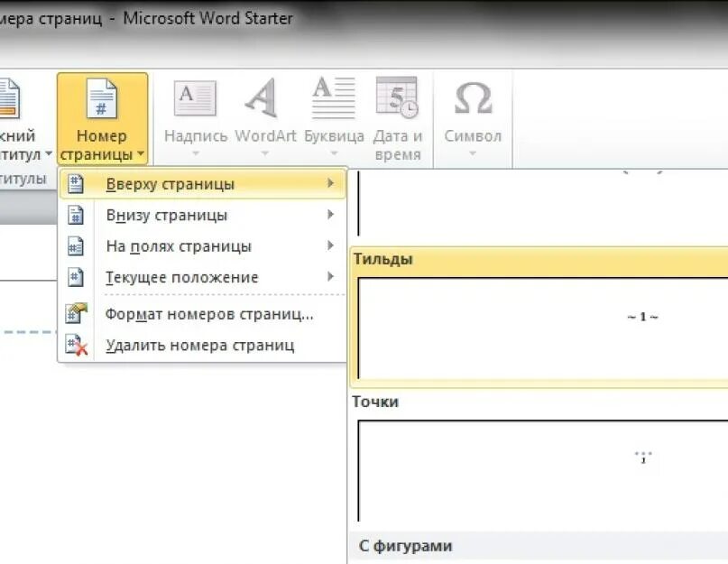This screenshot has height=564, width=728.
Task: Open the WordArt dropdown arrow
Action: (x=264, y=153)
